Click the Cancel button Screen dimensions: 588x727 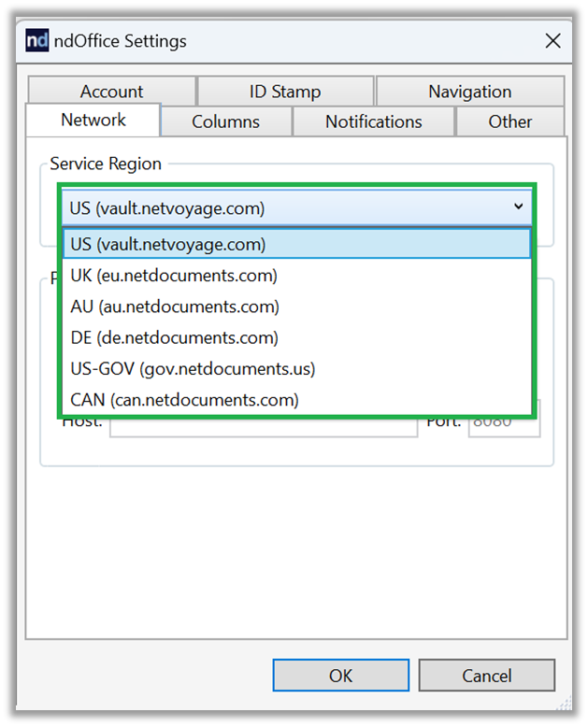(486, 675)
